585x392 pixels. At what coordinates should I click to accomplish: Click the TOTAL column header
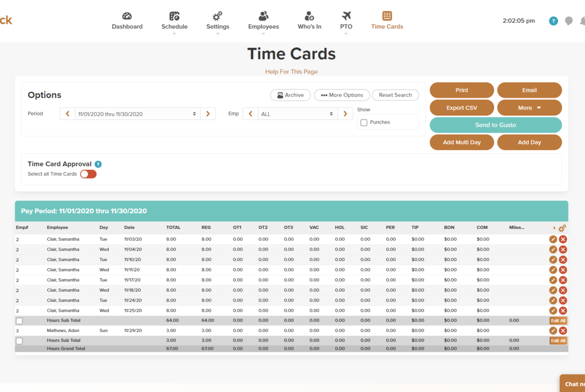coord(173,227)
